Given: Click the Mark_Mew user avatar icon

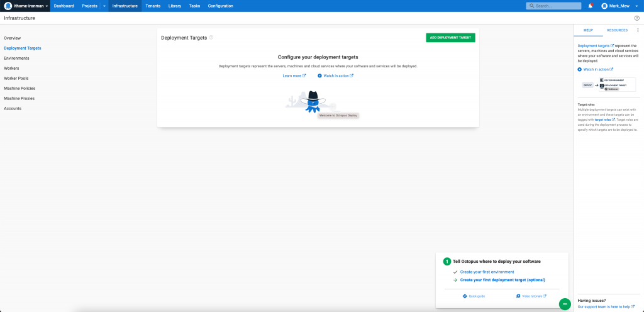Looking at the screenshot, I should coord(604,6).
